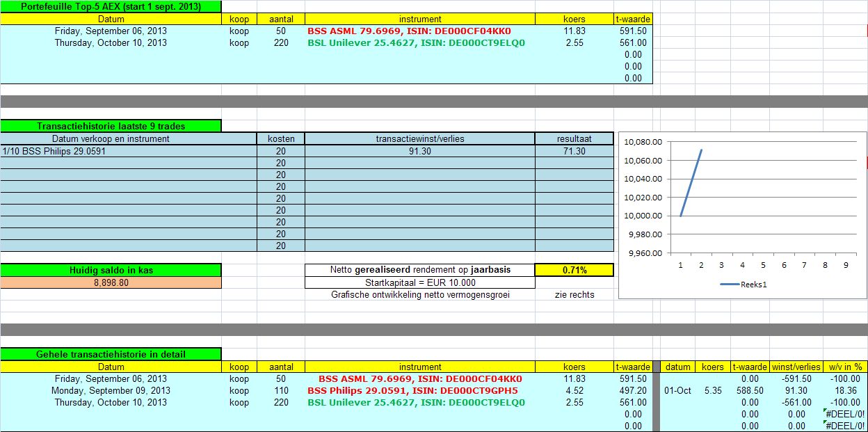Select the yellow 0.71% return cell

click(574, 270)
